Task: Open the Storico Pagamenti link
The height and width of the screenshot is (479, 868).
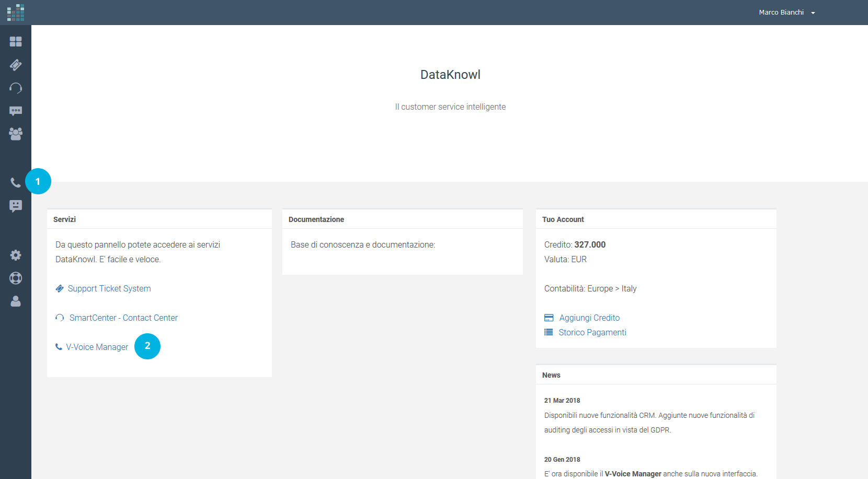Action: [592, 332]
